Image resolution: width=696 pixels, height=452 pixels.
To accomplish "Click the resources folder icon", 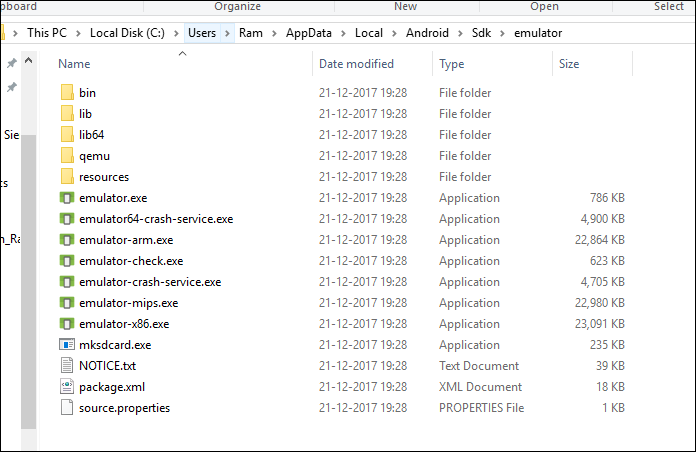I will click(x=67, y=177).
